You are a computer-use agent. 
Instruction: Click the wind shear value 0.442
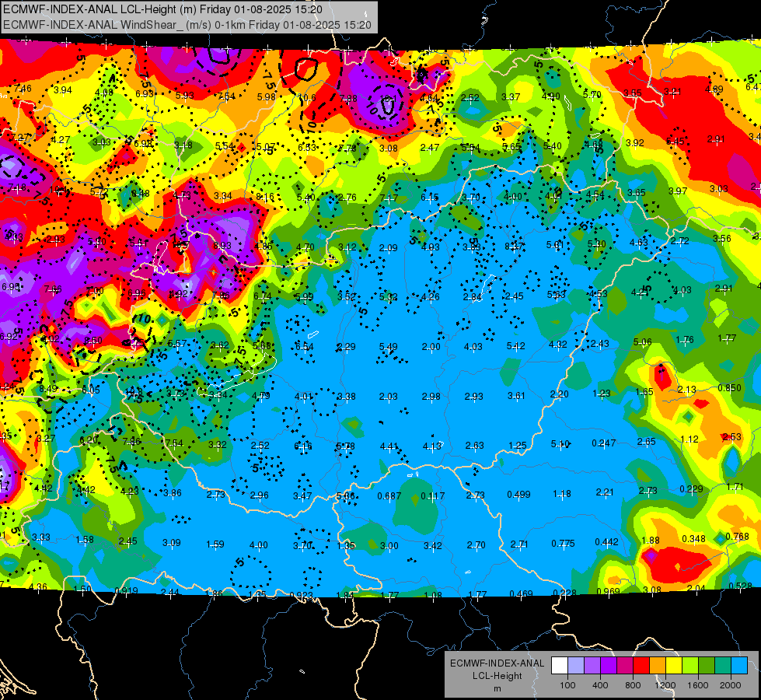coord(606,541)
